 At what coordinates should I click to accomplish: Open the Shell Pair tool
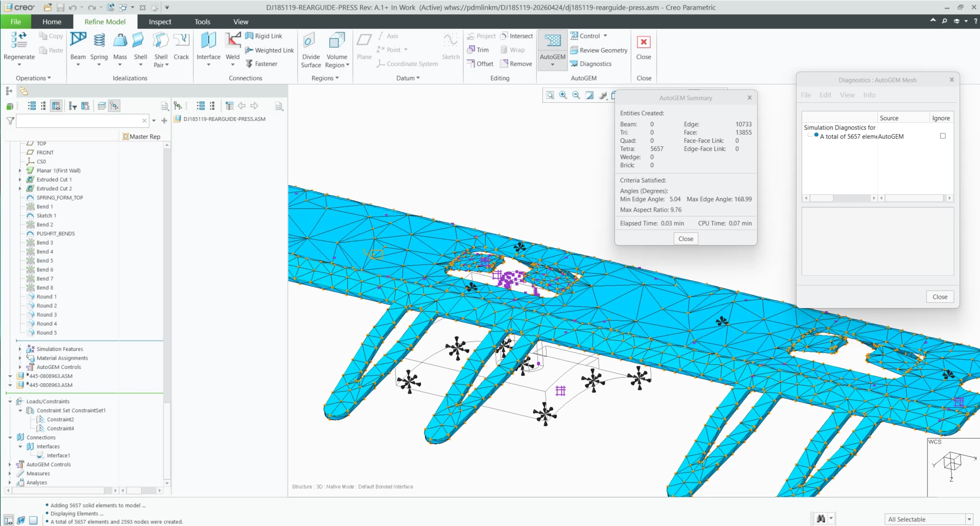[x=161, y=50]
